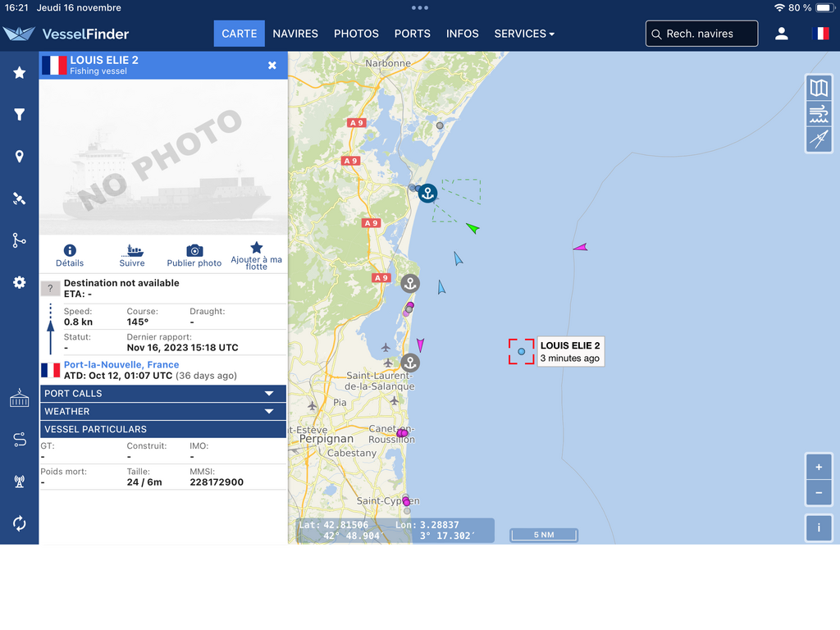Click the NO PHOTO vessel thumbnail
This screenshot has width=840, height=630.
coord(163,157)
